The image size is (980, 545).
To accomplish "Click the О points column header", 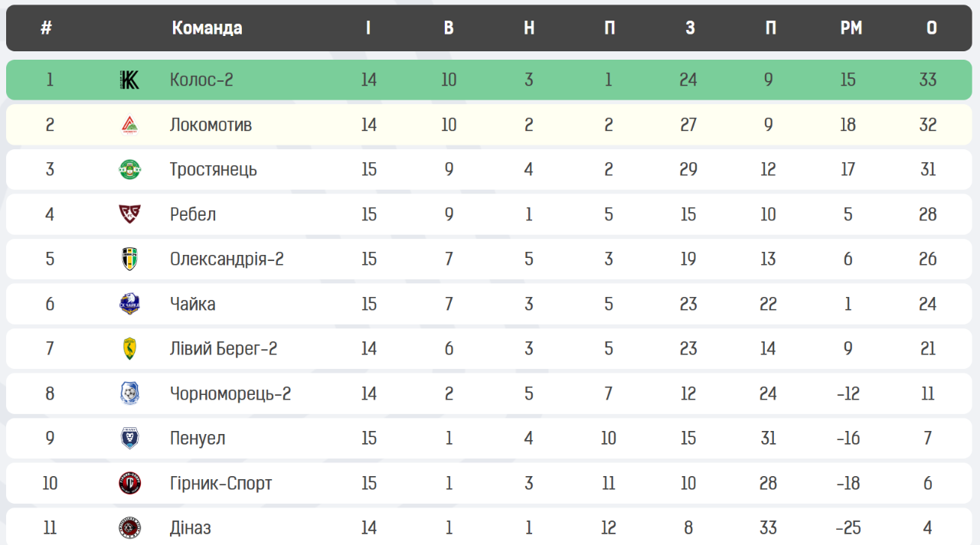I will pyautogui.click(x=931, y=28).
